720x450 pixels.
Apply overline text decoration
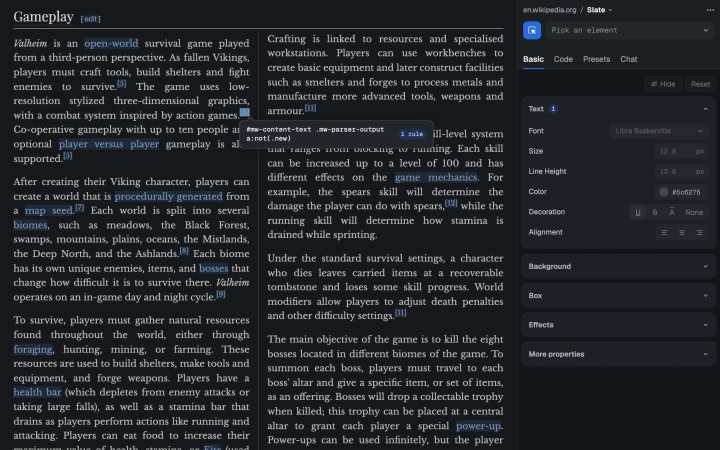(671, 212)
